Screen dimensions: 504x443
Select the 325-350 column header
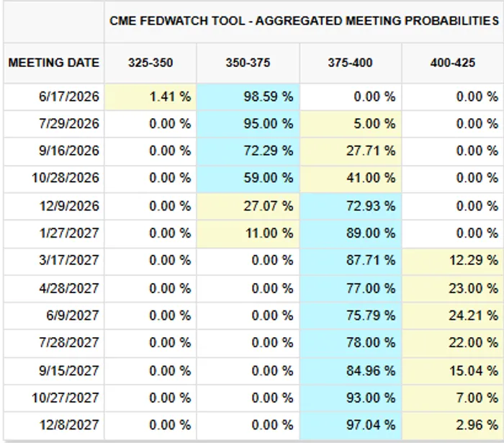[x=150, y=63]
